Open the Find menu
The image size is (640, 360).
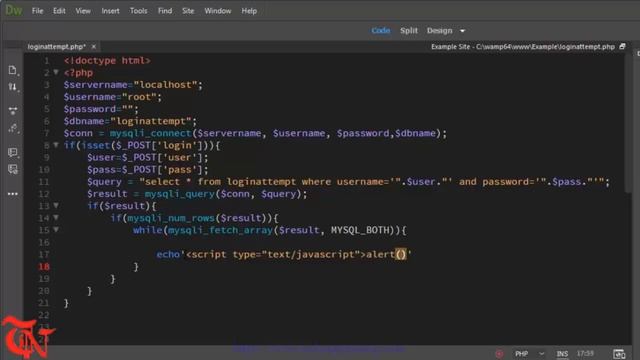click(x=165, y=11)
